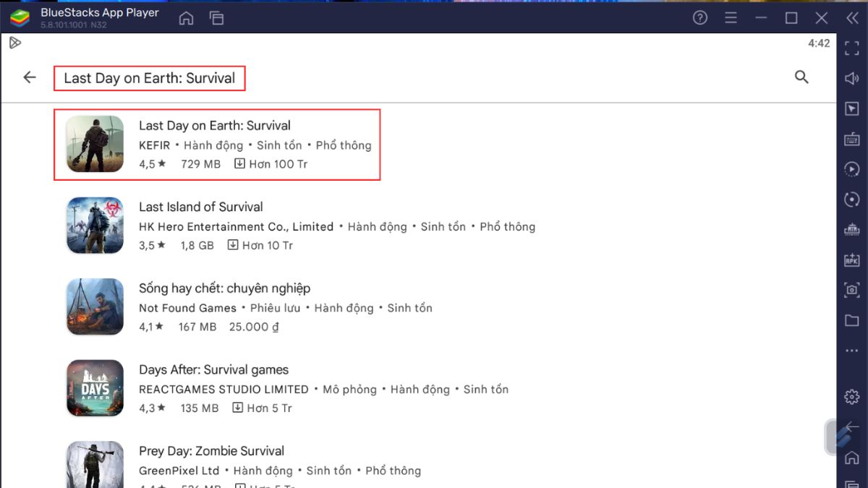Click the KEFIR developer name

(154, 145)
